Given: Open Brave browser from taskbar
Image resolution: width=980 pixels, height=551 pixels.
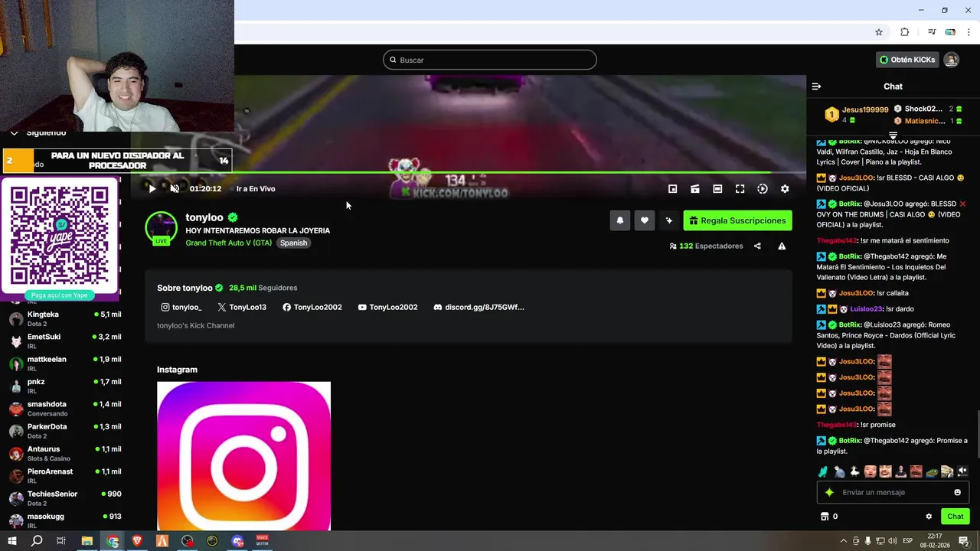Looking at the screenshot, I should coord(137,541).
